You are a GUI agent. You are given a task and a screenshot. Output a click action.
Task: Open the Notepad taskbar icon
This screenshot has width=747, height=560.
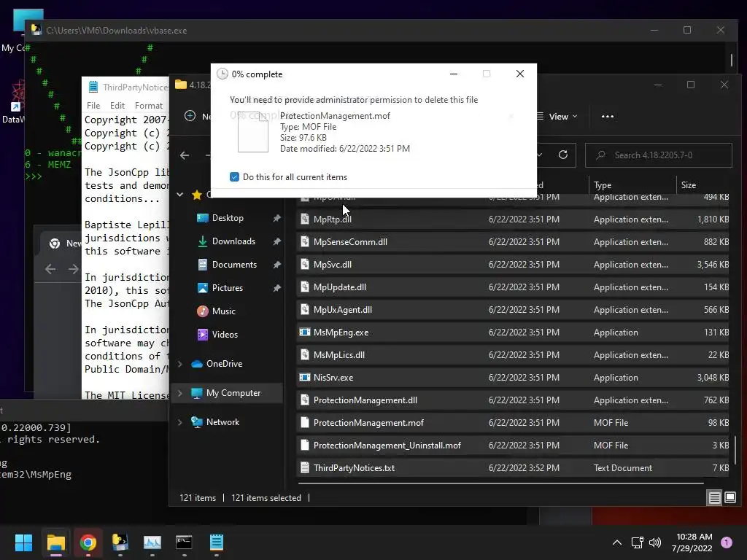(216, 542)
